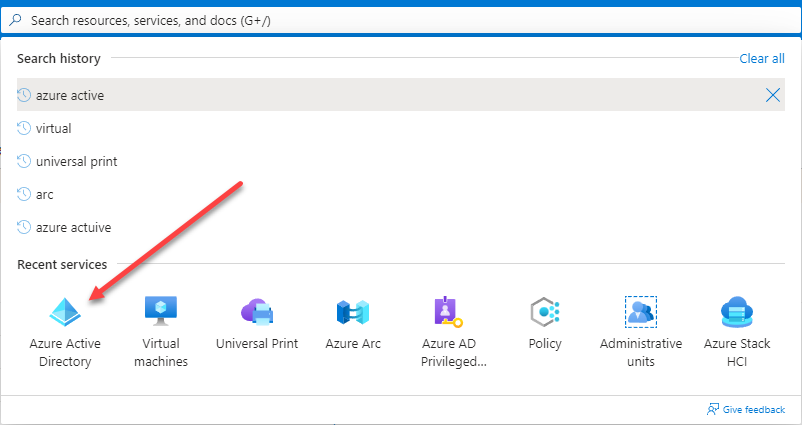802x425 pixels.
Task: Open the Azure Arc service icon
Action: 353,312
